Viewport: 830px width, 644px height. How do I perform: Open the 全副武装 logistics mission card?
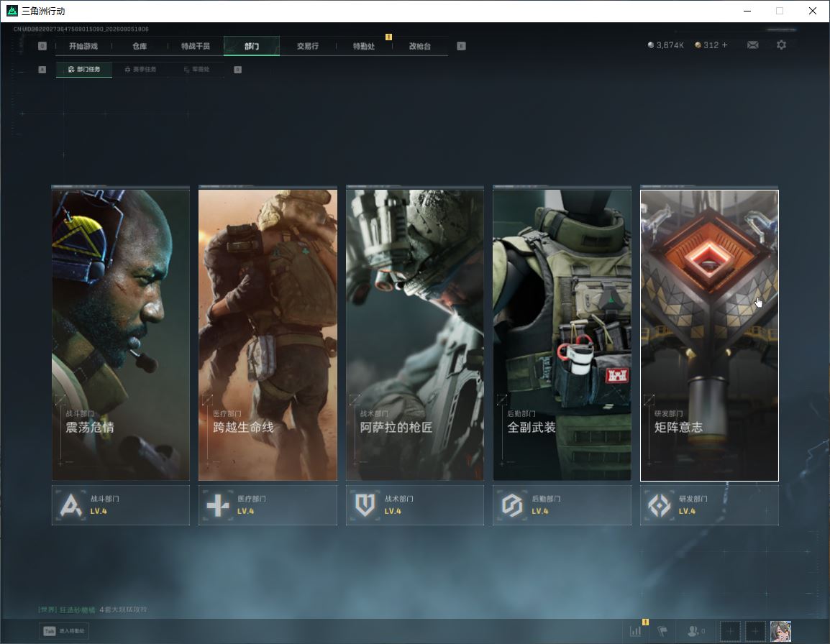pos(562,335)
